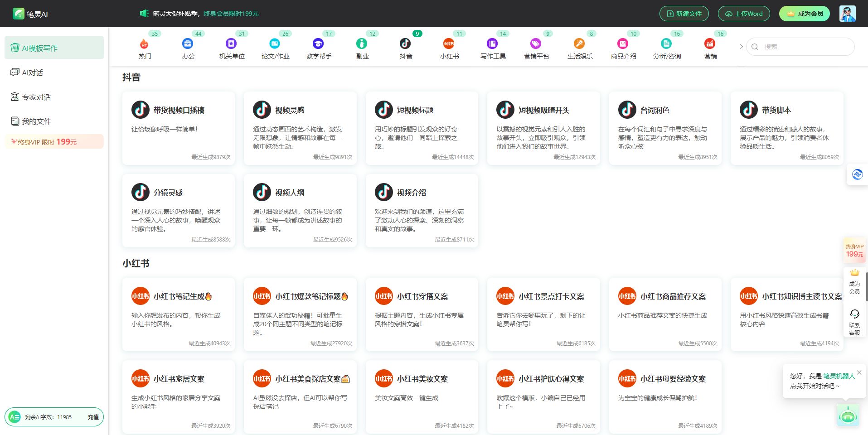This screenshot has height=435, width=868.
Task: Open the 小红书母婴经验文案 template card
Action: pyautogui.click(x=665, y=396)
